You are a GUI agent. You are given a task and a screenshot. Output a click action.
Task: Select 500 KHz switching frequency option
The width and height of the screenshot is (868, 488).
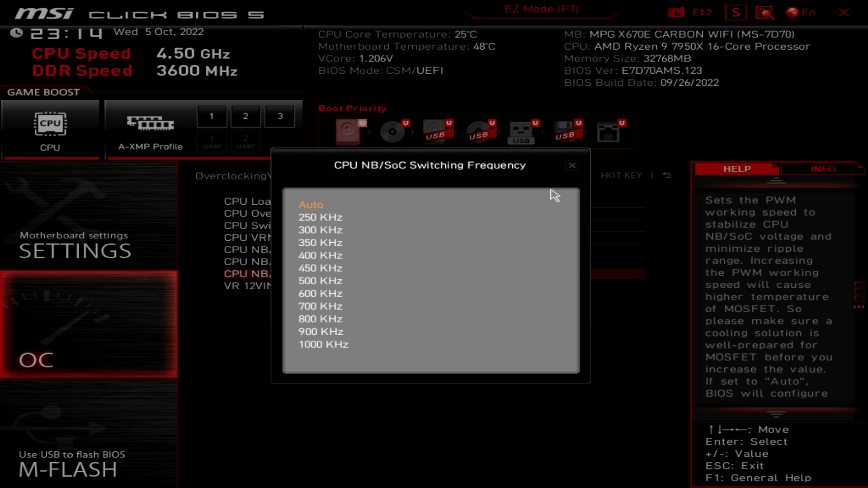coord(320,280)
